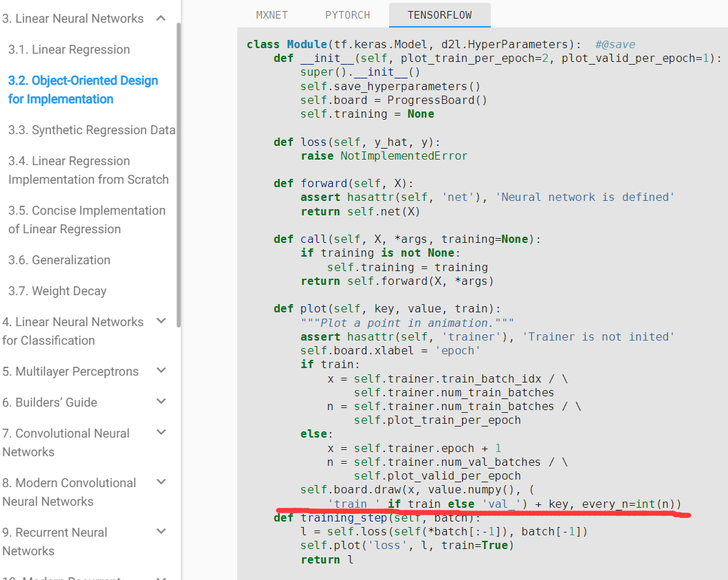Open 3.2 Object-Oriented Design for Implementation
Screen dimensions: 728x580
83,89
